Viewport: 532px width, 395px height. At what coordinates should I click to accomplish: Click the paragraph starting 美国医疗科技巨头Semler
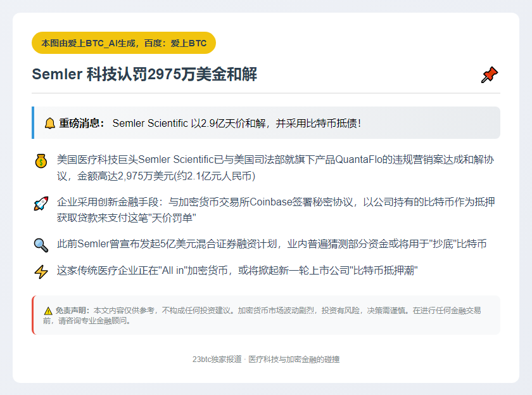tap(275, 167)
